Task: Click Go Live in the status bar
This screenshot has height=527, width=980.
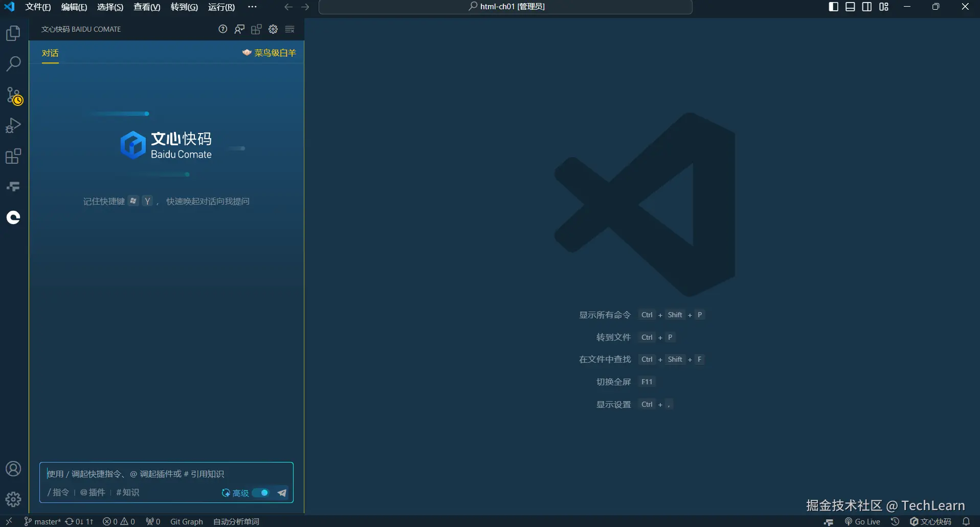Action: [863, 521]
